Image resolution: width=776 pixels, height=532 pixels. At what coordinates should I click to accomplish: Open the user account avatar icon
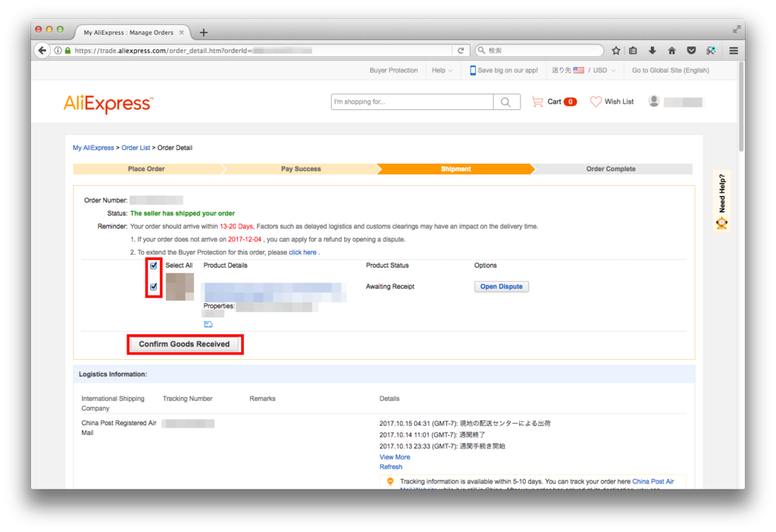point(654,101)
